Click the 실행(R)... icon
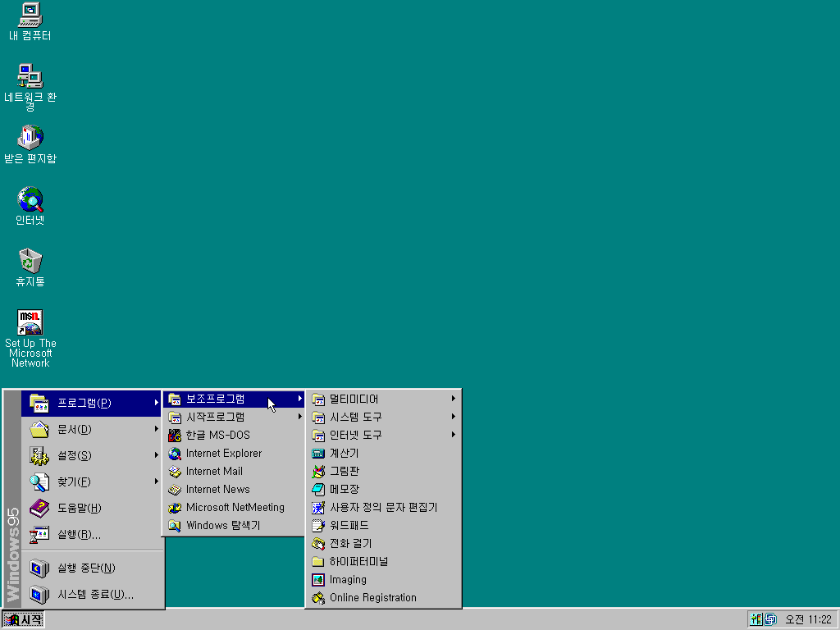Screen dimensions: 840x630 [39, 534]
